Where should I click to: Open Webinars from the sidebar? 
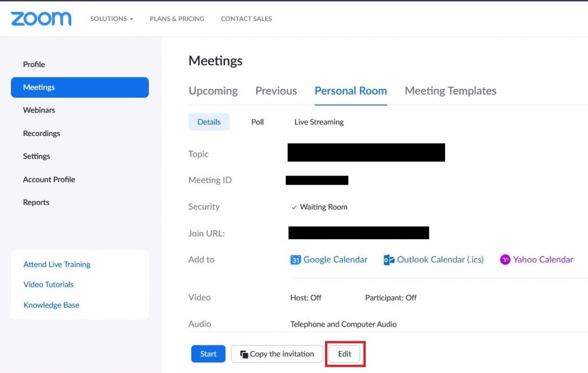coord(39,110)
